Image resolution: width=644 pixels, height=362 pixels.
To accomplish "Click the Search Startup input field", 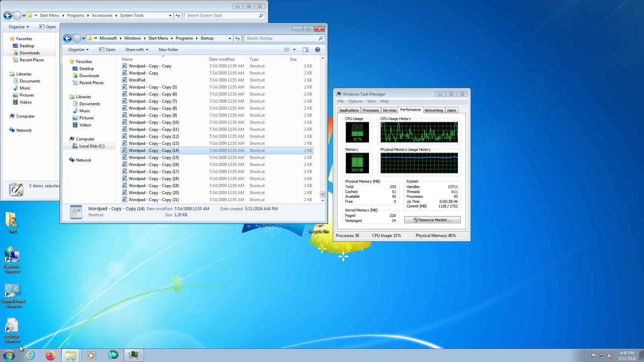I will coord(282,38).
